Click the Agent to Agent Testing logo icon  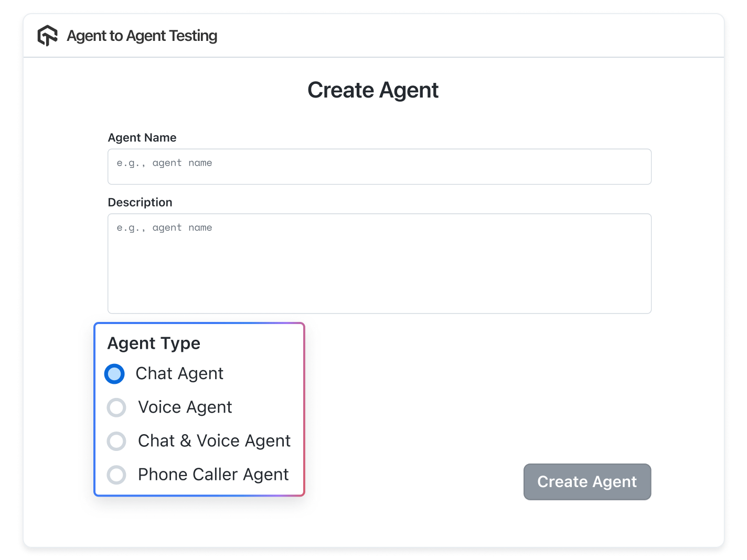48,36
